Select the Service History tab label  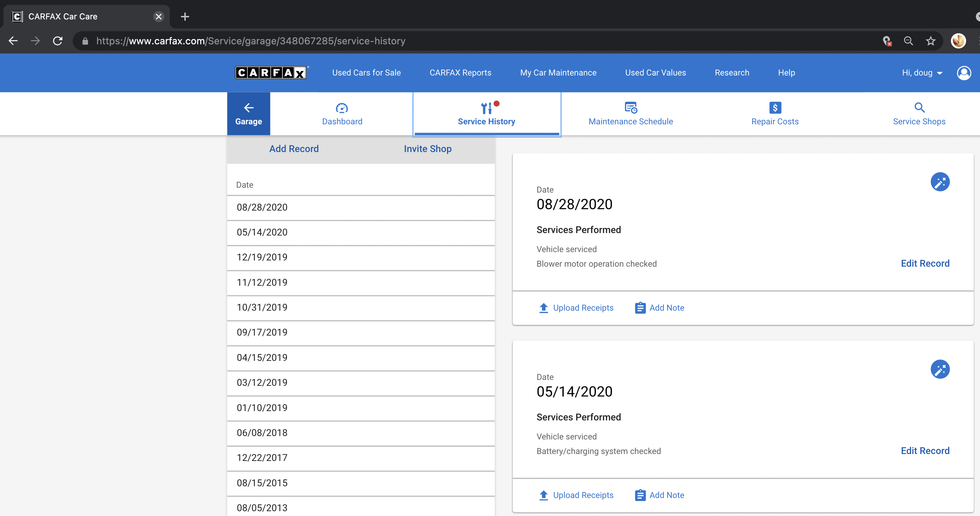pos(486,121)
